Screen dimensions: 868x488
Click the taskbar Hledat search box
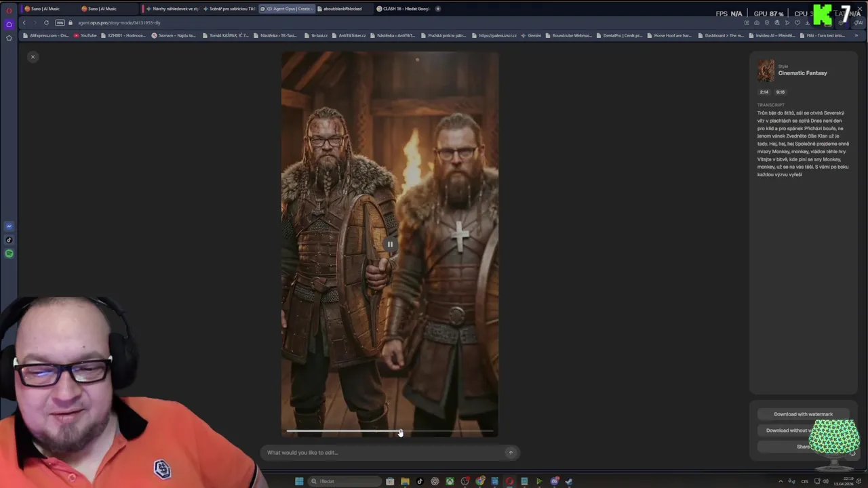coord(344,481)
